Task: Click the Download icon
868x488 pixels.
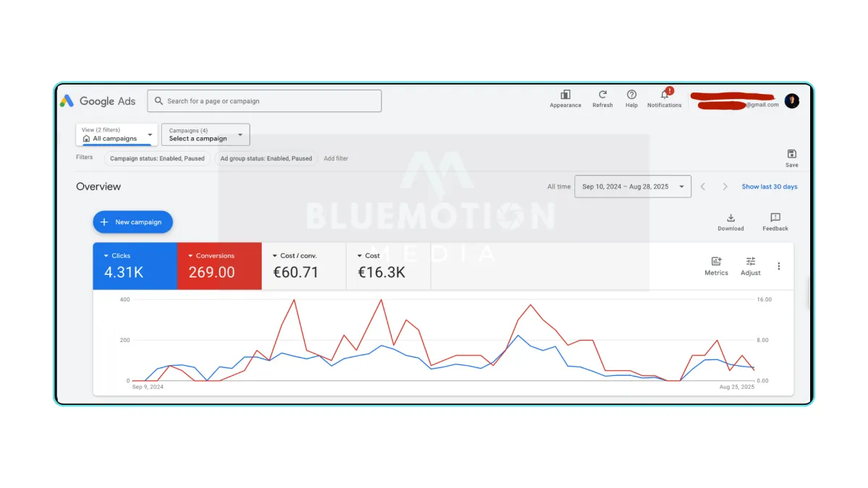Action: (x=731, y=218)
